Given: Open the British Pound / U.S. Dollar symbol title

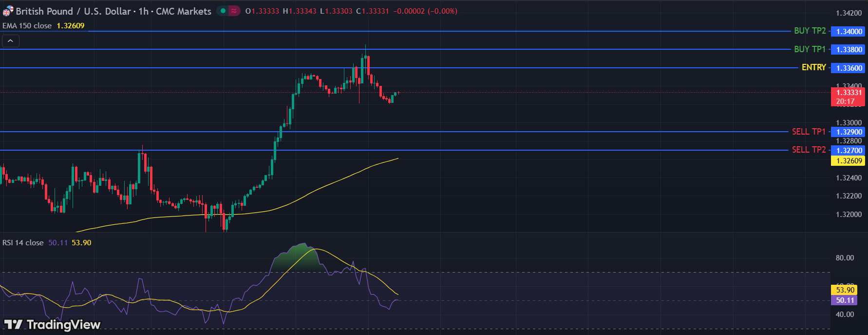Looking at the screenshot, I should coord(113,11).
